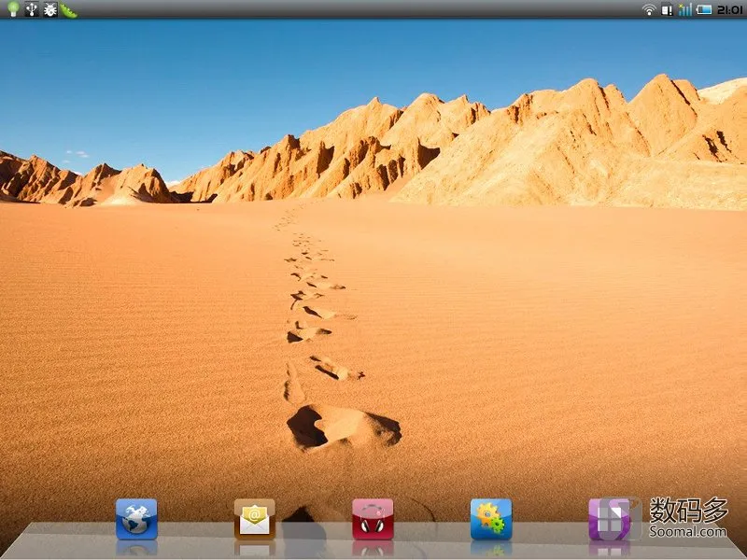The width and height of the screenshot is (747, 560).
Task: Tap the green pea pod notification icon
Action: point(68,10)
